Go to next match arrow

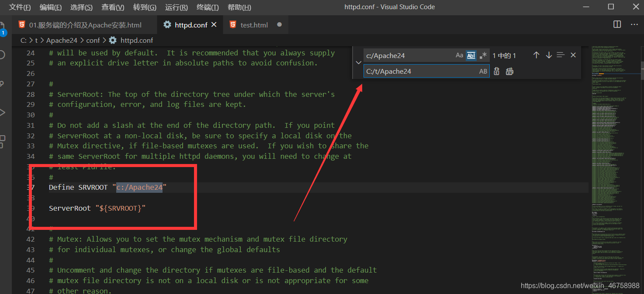549,55
